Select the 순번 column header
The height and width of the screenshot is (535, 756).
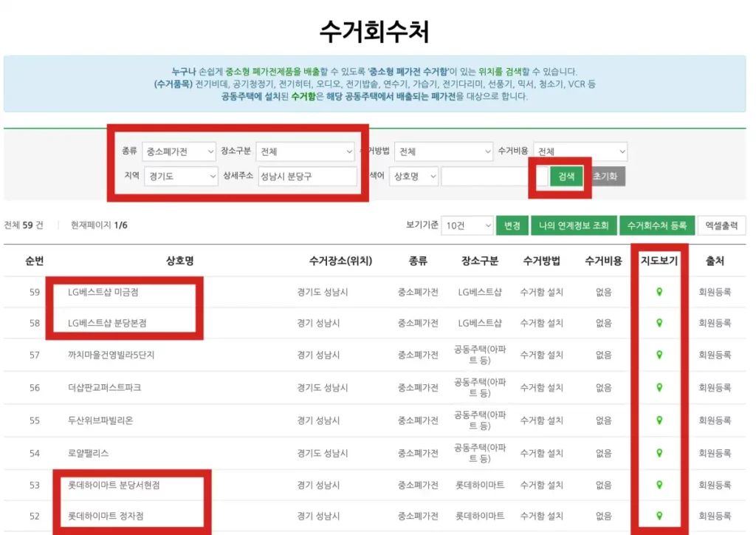(34, 261)
